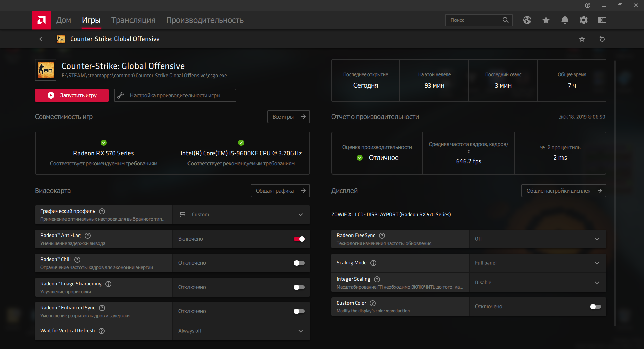Open the Radeon FreeSync Off dropdown

click(538, 239)
